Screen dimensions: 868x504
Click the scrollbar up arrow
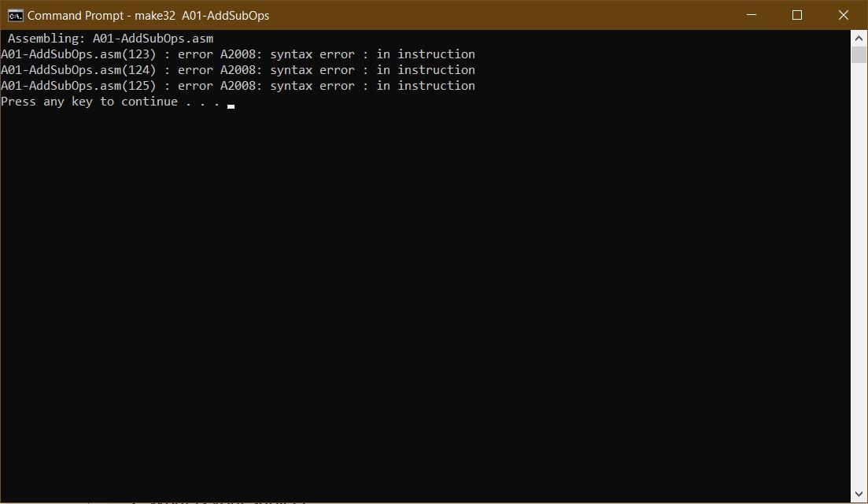click(859, 37)
